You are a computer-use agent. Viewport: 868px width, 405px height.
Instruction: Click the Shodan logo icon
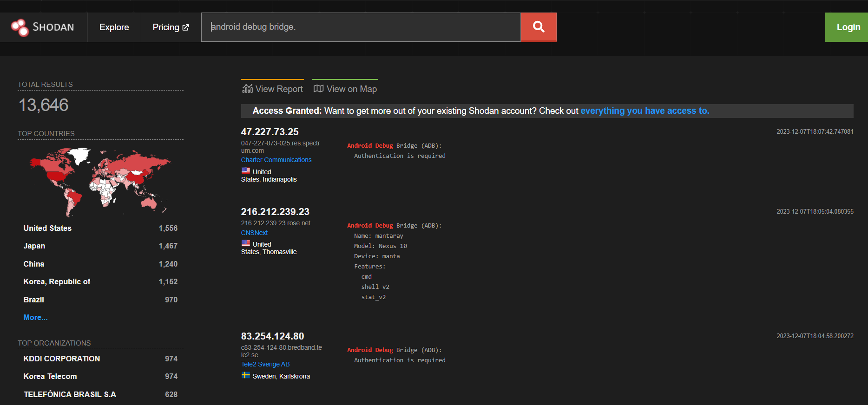[x=20, y=27]
